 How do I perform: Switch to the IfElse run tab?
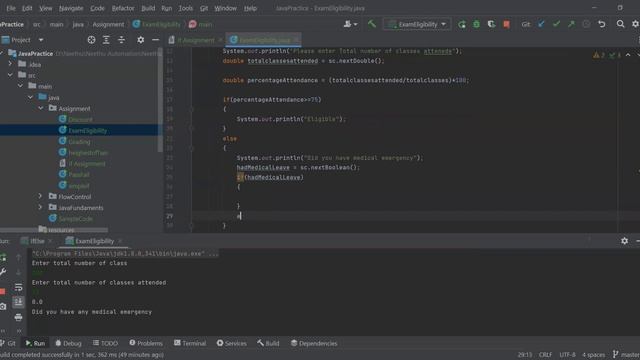tap(37, 241)
